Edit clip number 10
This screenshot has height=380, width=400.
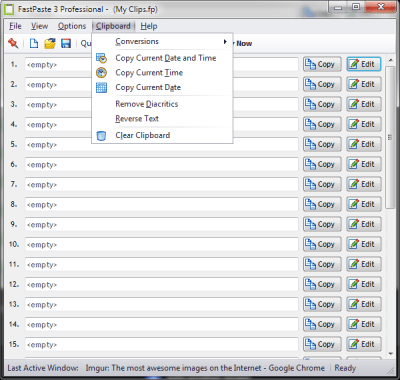[364, 244]
